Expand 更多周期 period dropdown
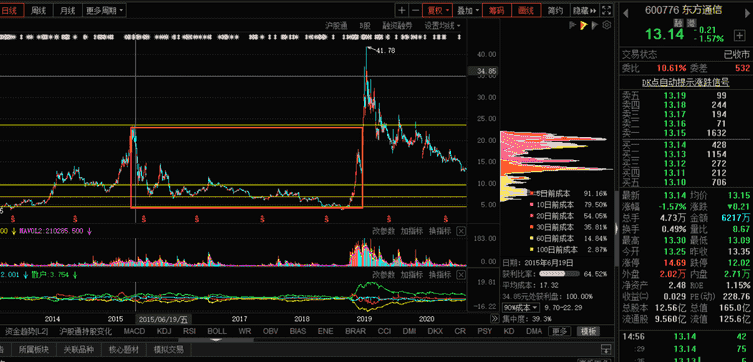Image resolution: width=753 pixels, height=362 pixels. pos(104,10)
